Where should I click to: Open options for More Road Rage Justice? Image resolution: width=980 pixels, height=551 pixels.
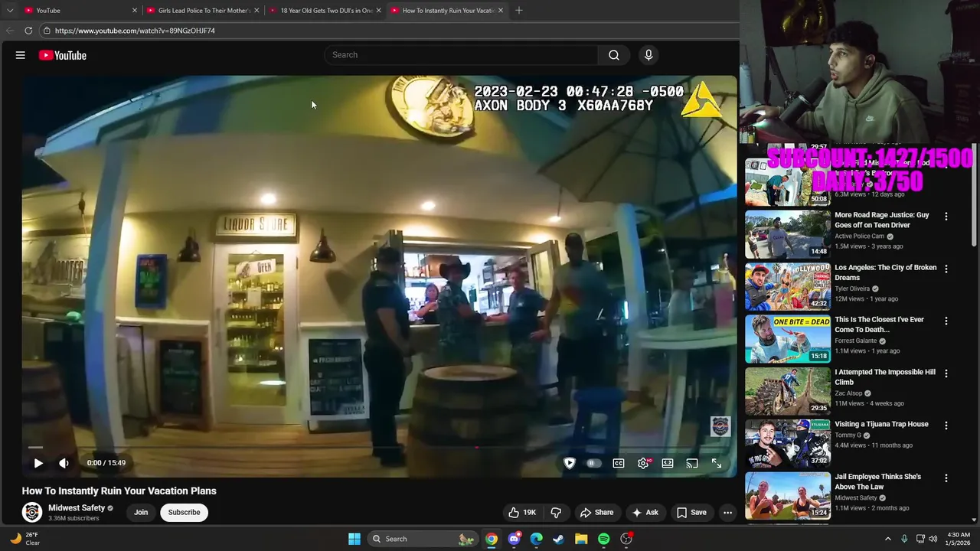click(946, 217)
